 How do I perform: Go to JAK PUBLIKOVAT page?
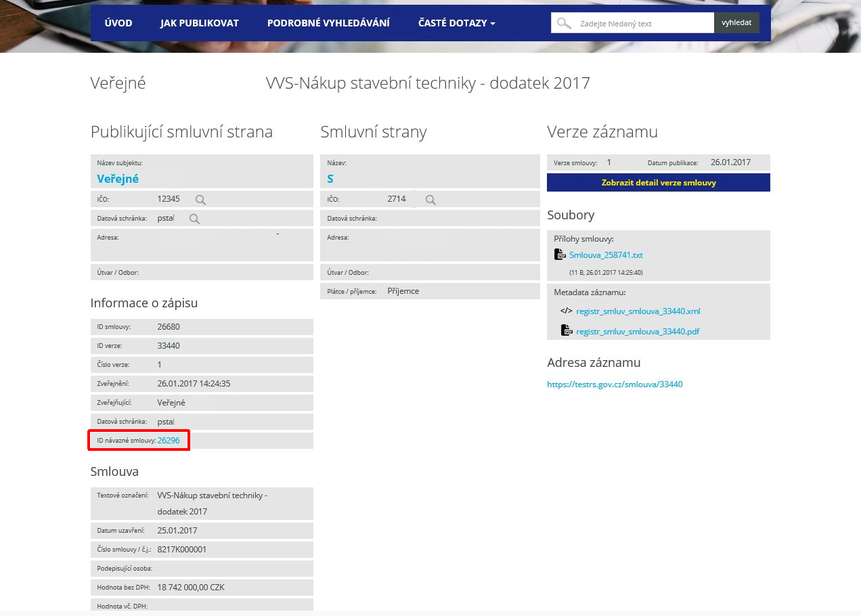point(200,23)
